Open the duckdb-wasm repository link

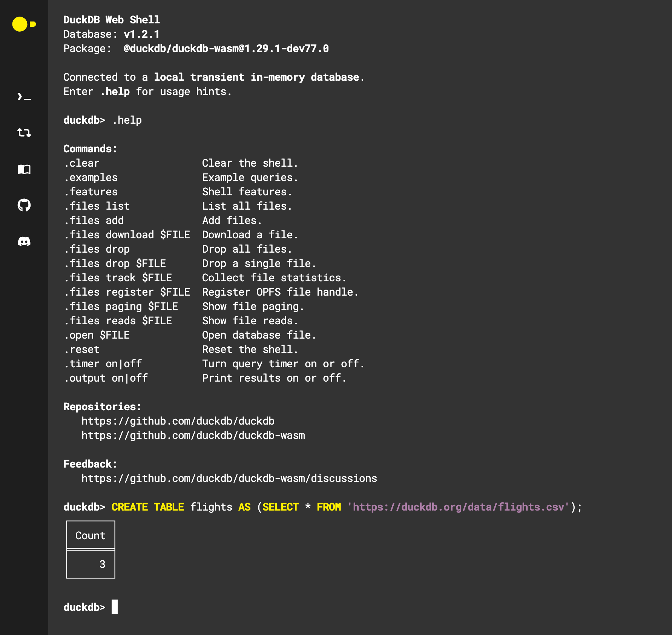pos(193,435)
